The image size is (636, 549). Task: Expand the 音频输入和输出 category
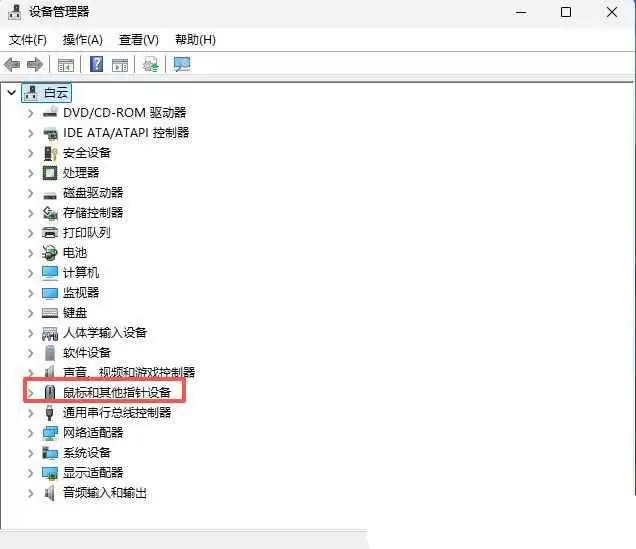(x=30, y=493)
